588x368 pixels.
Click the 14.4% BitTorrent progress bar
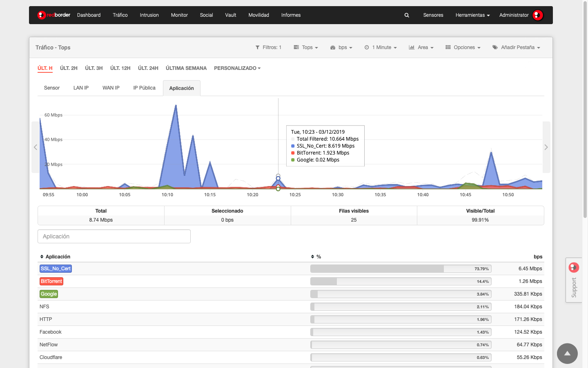(x=401, y=281)
